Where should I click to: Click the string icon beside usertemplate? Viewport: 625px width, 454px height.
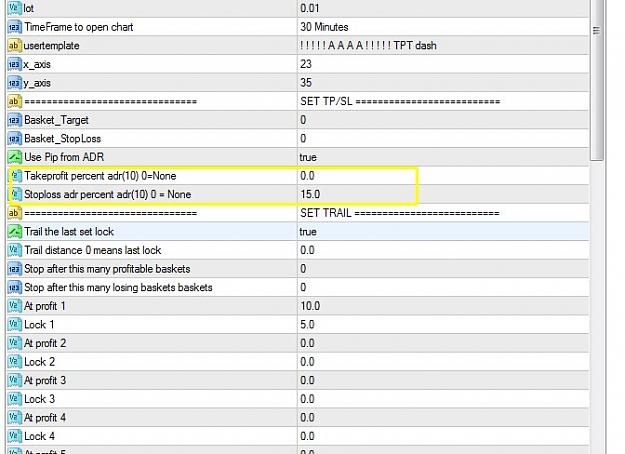[x=14, y=45]
